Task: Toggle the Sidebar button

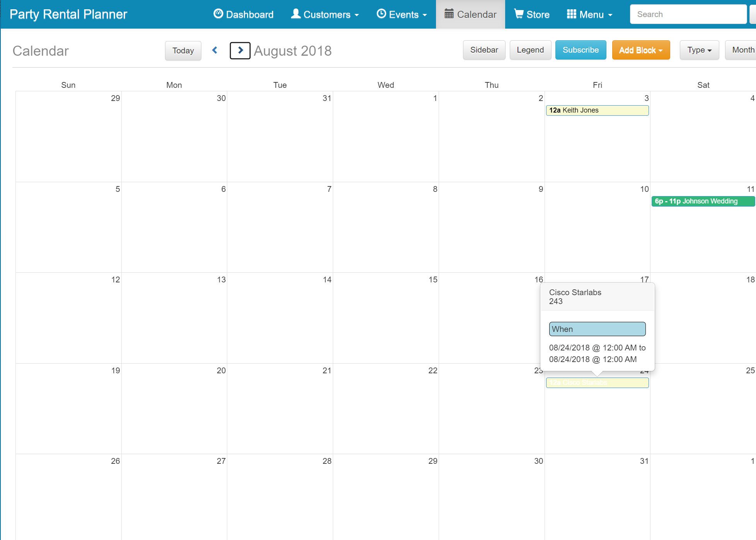Action: point(484,50)
